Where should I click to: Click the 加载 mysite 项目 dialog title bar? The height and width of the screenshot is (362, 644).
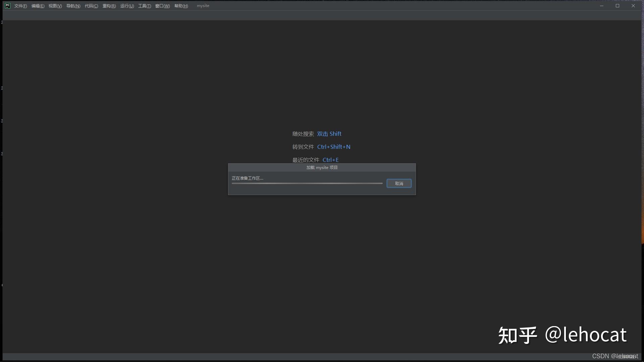pyautogui.click(x=322, y=168)
